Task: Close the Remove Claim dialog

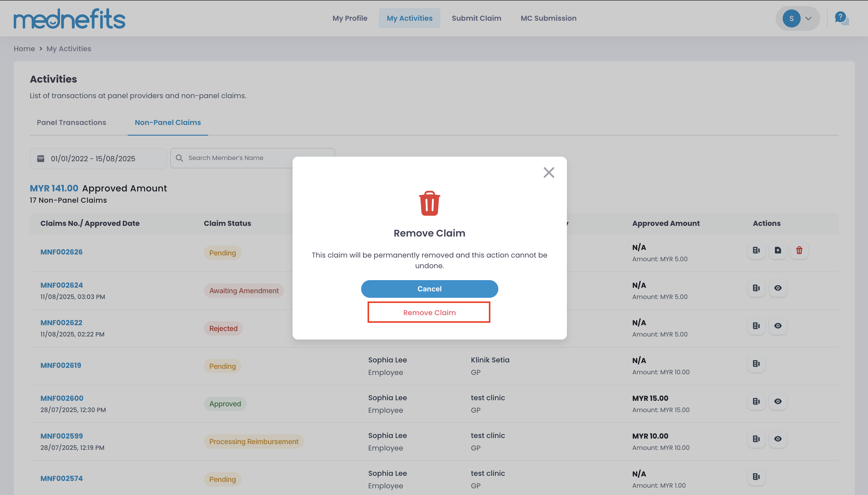Action: [x=549, y=173]
